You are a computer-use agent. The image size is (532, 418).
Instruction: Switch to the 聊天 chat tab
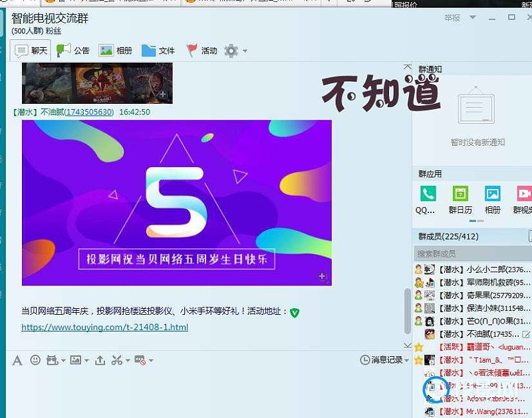pos(31,51)
